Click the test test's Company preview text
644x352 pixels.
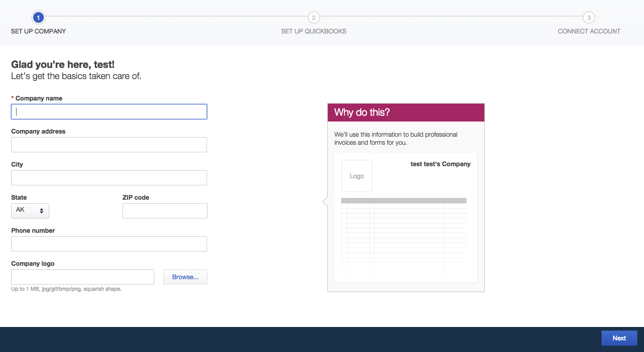point(440,164)
